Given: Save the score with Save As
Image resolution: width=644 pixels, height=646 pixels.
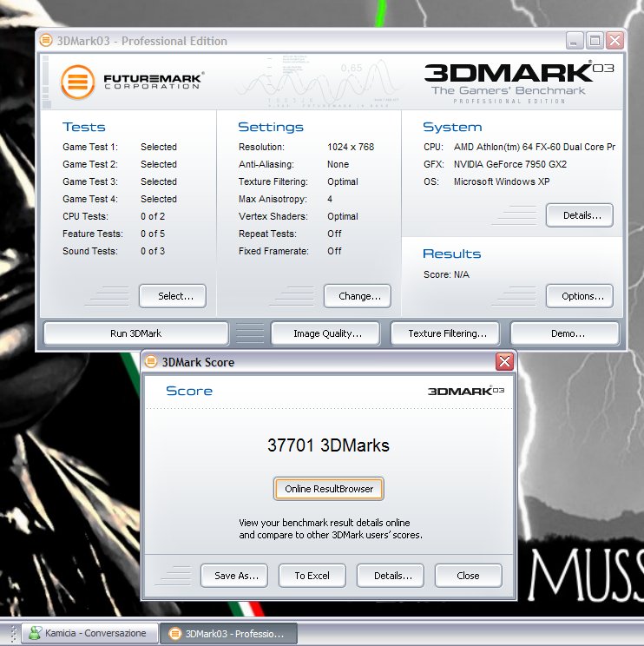Looking at the screenshot, I should click(235, 576).
